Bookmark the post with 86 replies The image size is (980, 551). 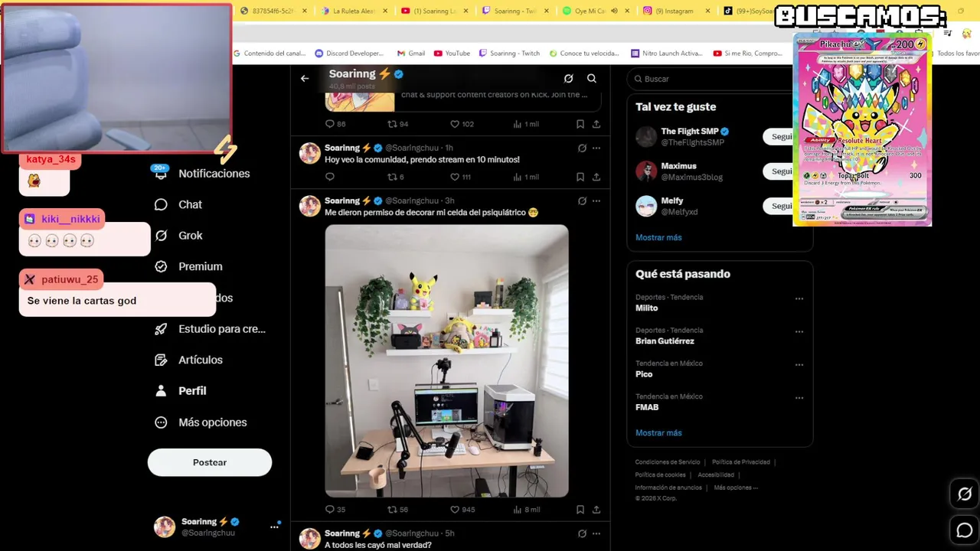point(580,124)
